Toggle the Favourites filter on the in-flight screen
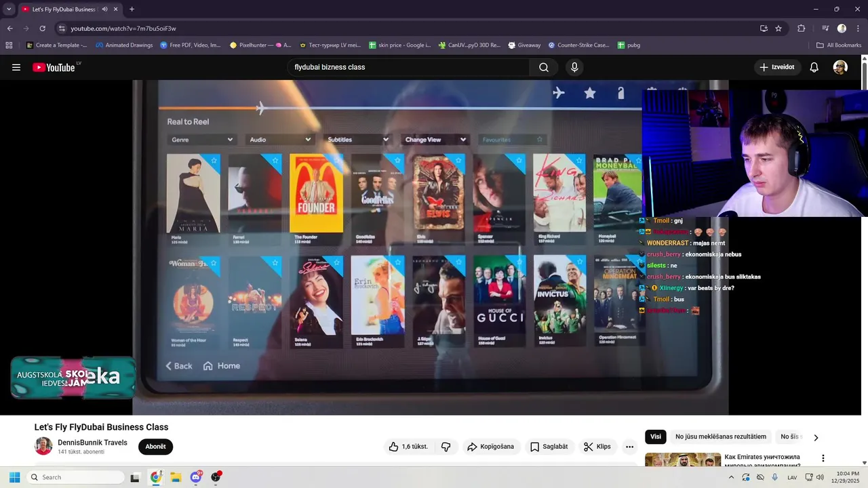Screen dimensions: 868x488 click(x=513, y=140)
